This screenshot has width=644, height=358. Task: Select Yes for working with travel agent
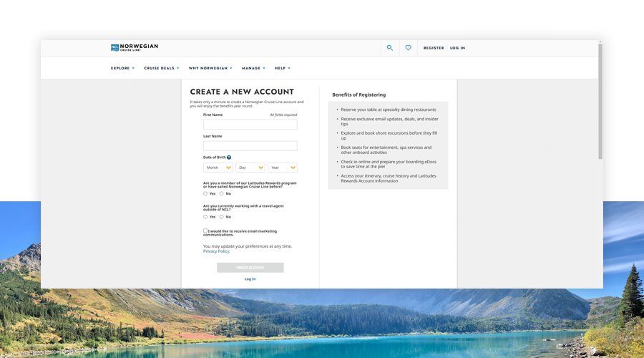coord(205,216)
